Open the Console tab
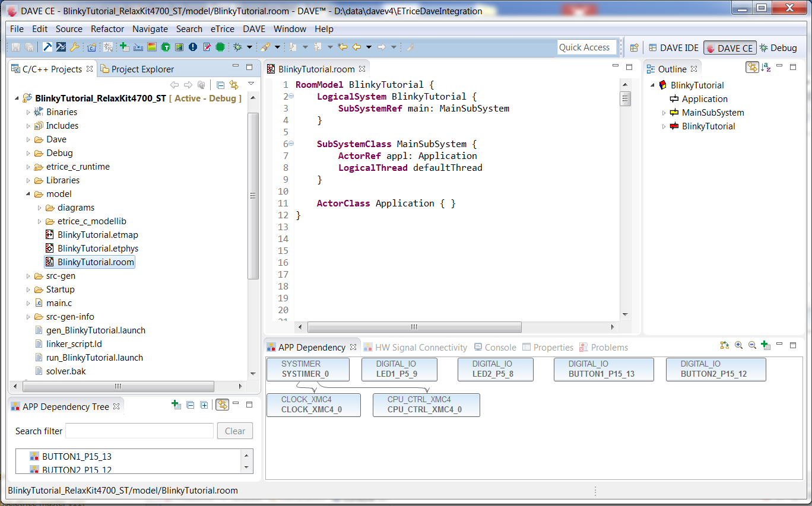This screenshot has height=506, width=812. [x=496, y=347]
